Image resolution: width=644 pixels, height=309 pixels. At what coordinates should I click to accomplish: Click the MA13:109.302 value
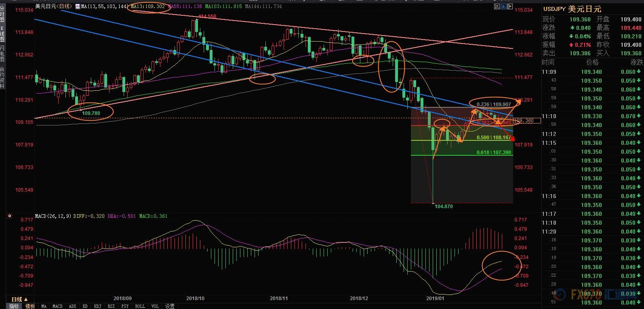tap(148, 6)
